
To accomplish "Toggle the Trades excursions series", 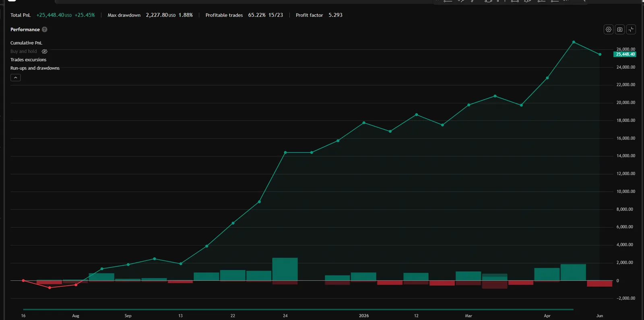I will (28, 60).
